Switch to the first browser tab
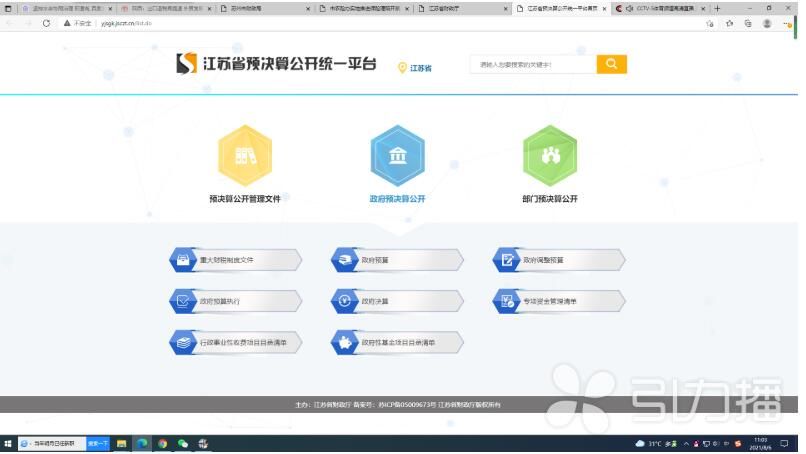This screenshot has height=454, width=806. pyautogui.click(x=67, y=8)
